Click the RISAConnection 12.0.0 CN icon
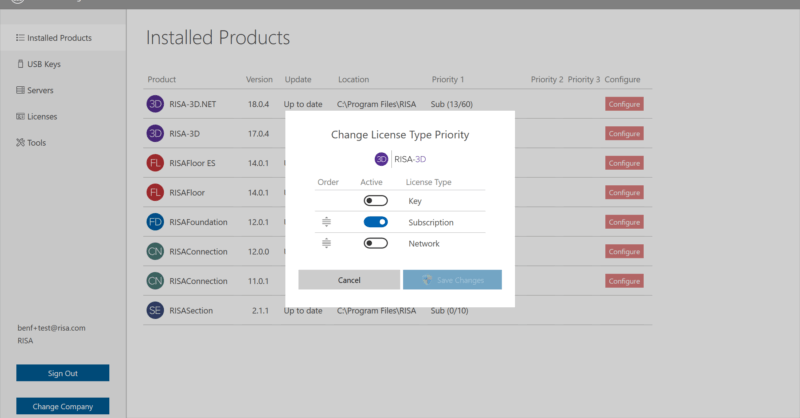800x418 pixels. click(155, 251)
